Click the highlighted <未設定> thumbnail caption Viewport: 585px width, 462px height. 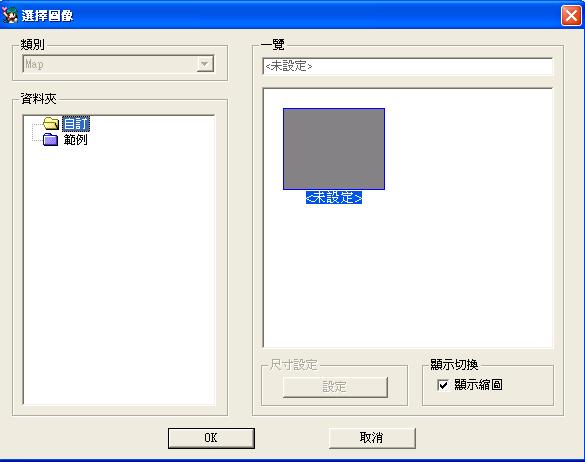click(334, 197)
